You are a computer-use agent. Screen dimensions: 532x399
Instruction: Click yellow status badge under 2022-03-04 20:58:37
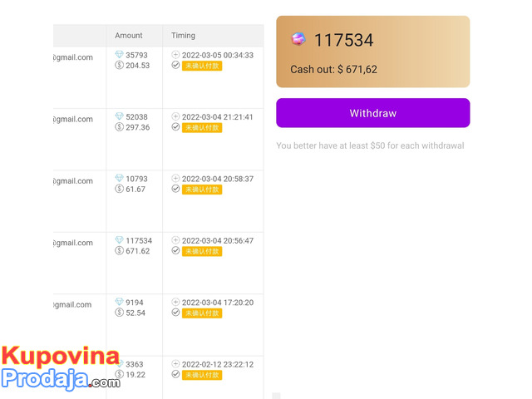tap(202, 190)
